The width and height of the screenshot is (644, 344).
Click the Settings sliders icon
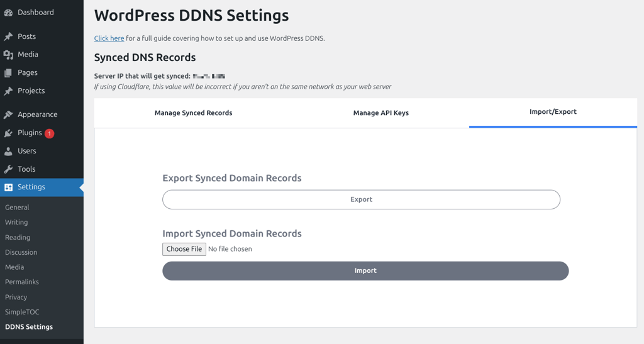click(x=8, y=187)
